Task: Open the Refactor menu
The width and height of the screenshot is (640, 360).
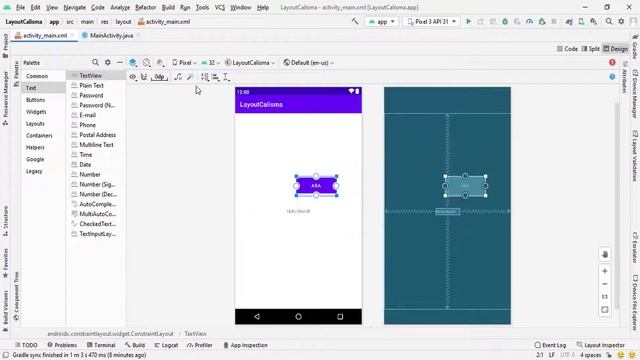Action: pyautogui.click(x=145, y=7)
